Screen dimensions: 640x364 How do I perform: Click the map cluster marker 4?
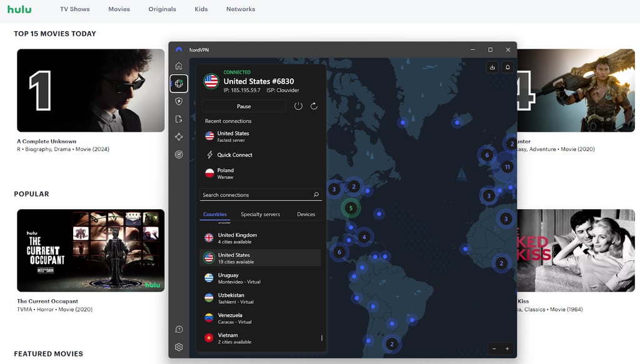364,237
